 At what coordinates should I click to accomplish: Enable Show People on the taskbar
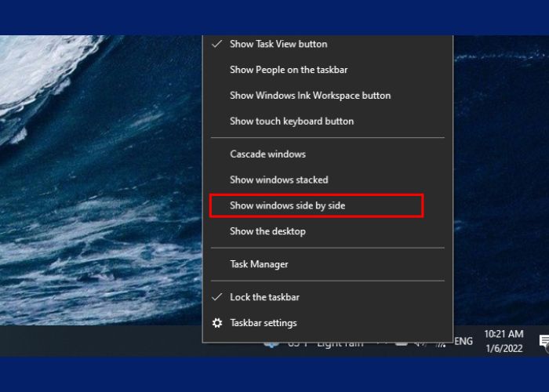[288, 70]
